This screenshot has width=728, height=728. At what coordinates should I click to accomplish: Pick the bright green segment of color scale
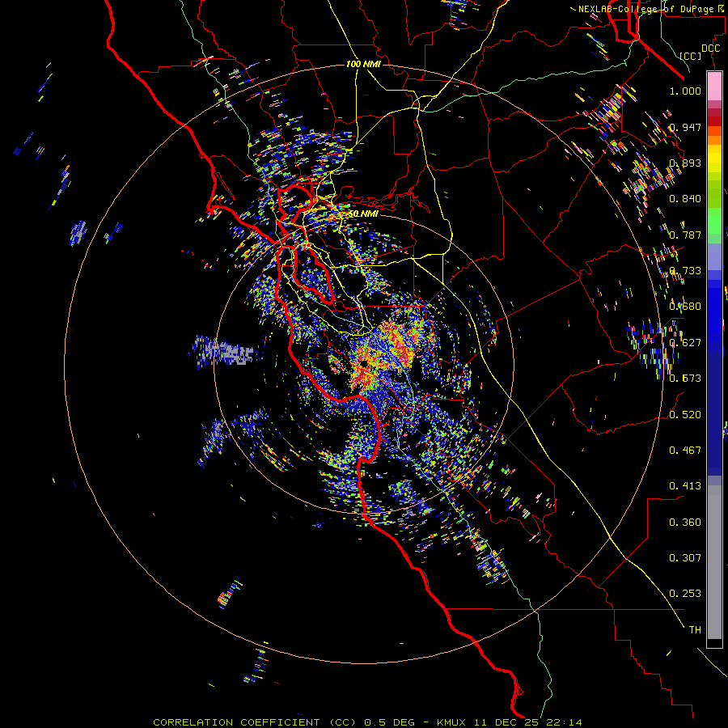714,221
